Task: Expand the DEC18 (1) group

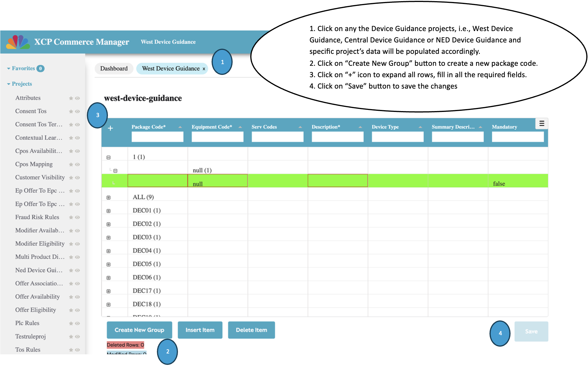Action: (x=108, y=304)
